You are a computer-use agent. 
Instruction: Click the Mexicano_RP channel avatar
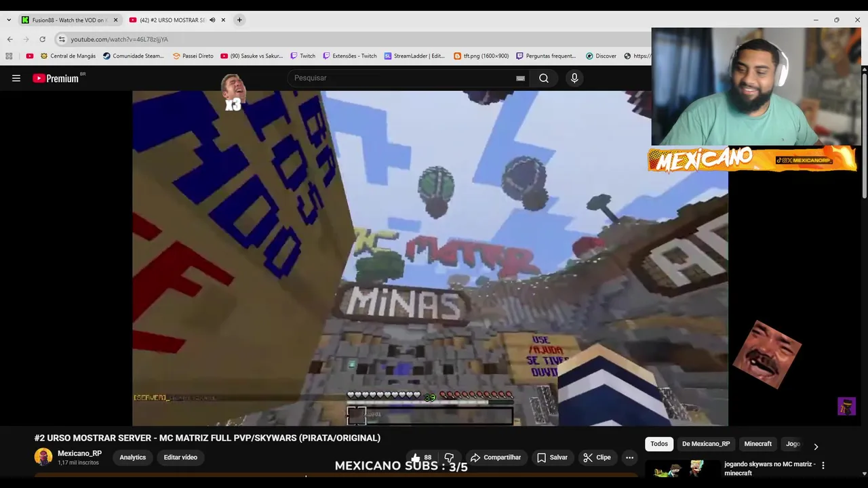(x=43, y=457)
